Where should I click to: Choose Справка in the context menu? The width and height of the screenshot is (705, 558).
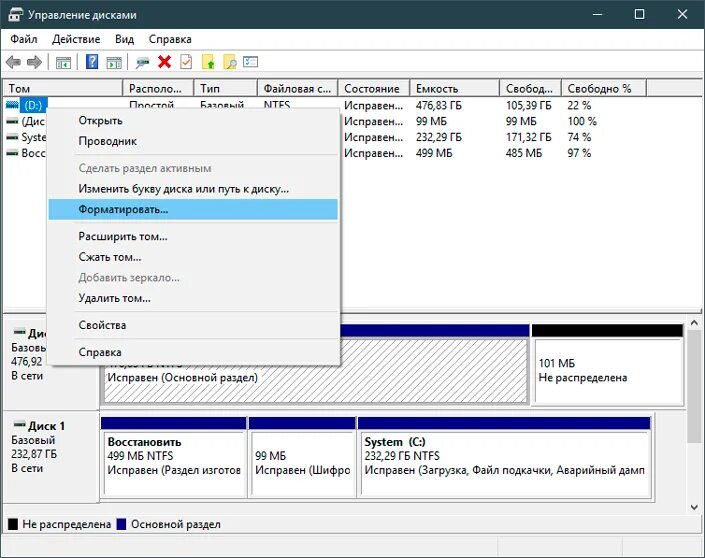click(x=193, y=352)
